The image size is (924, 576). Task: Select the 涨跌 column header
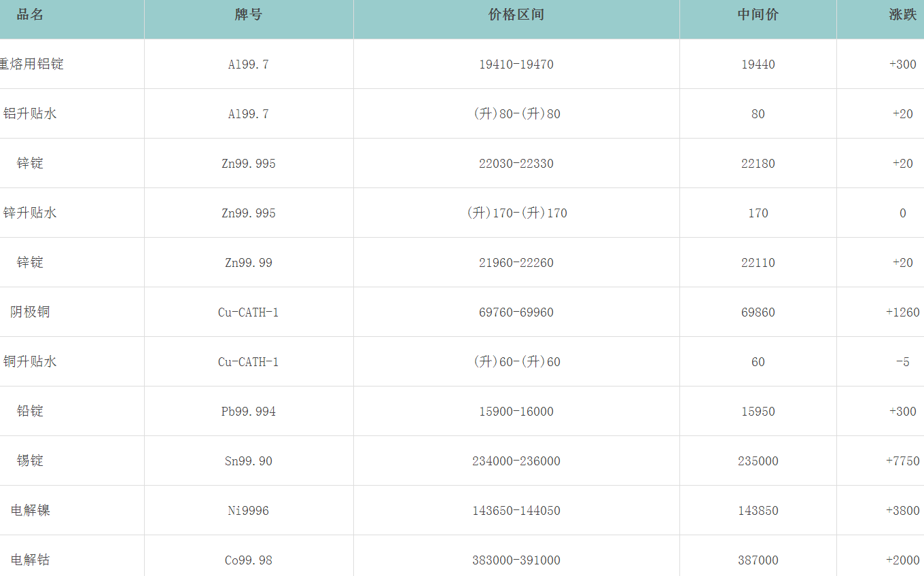click(902, 15)
